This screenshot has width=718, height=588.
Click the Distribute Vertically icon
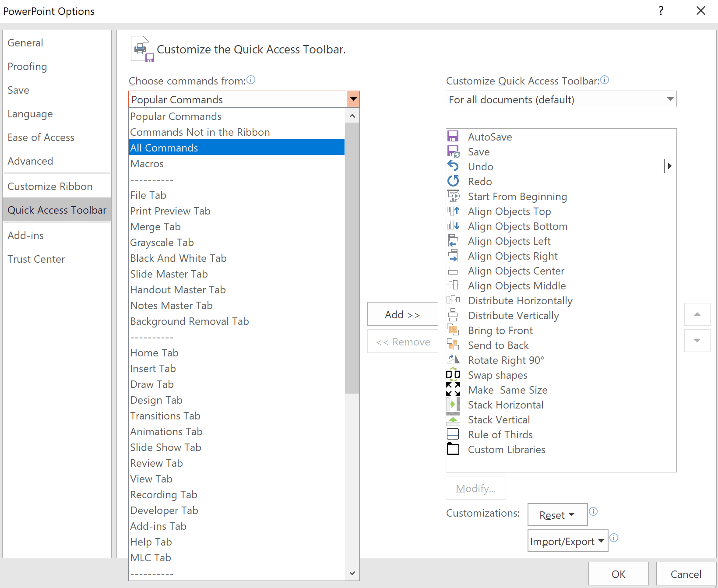coord(453,315)
